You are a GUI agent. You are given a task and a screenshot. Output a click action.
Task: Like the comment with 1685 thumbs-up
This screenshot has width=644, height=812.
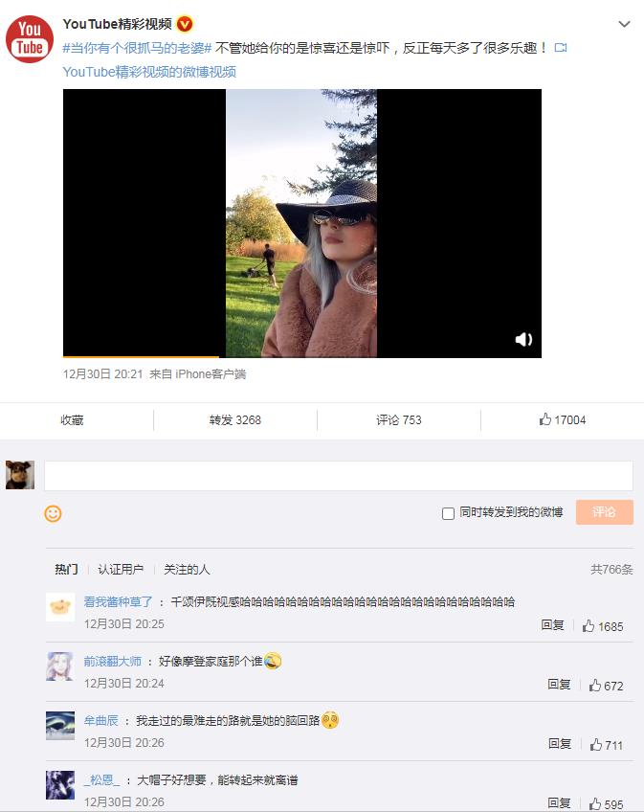[603, 626]
